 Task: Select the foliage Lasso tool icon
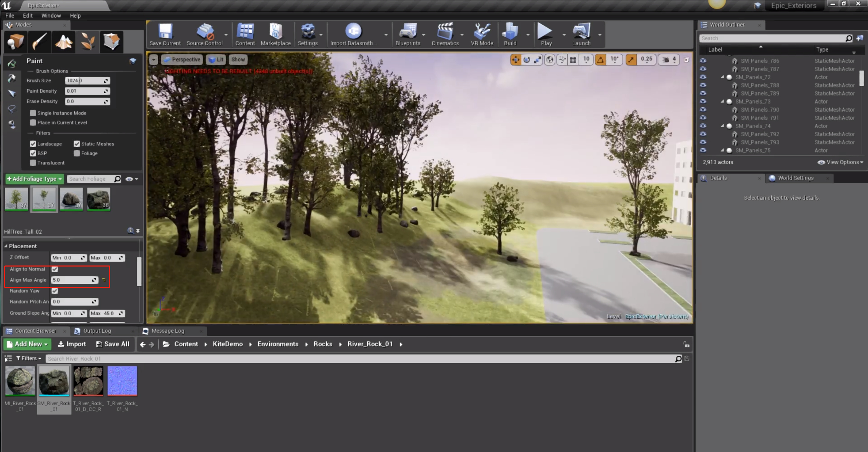(12, 109)
